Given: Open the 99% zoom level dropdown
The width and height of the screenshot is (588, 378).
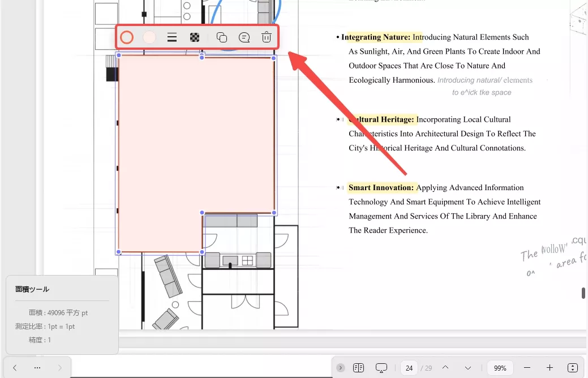Looking at the screenshot, I should (x=500, y=368).
